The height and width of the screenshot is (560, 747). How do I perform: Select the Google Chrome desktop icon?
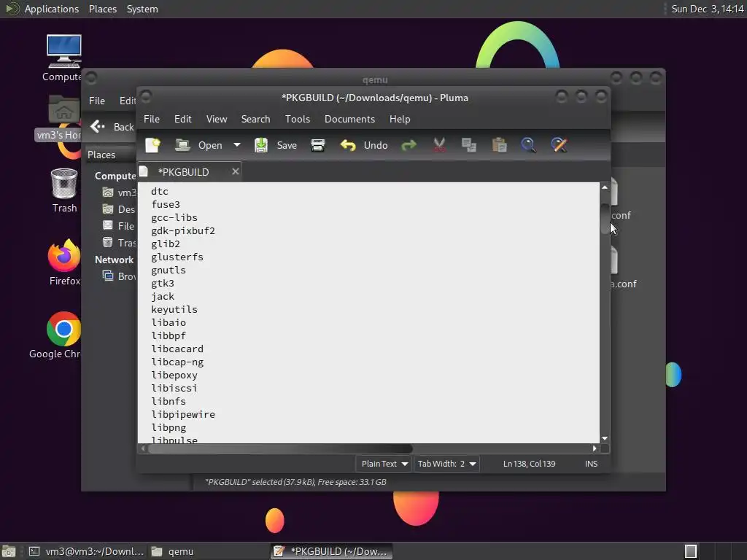click(57, 335)
